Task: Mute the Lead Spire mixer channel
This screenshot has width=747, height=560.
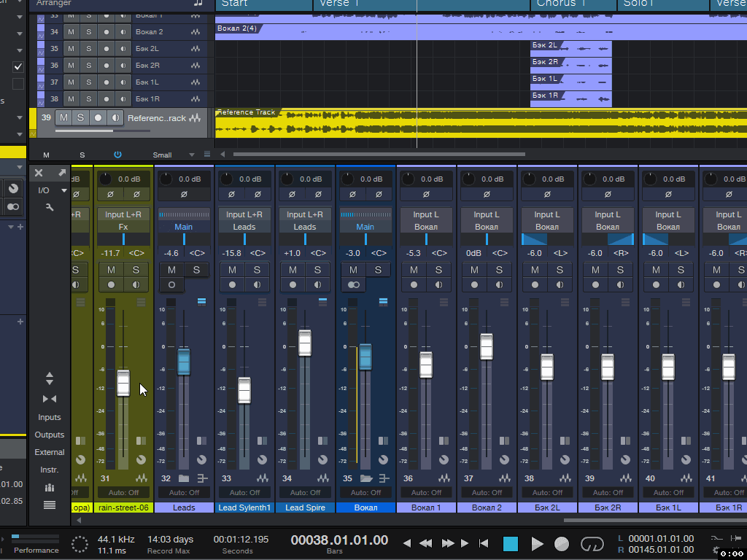Action: [x=293, y=270]
